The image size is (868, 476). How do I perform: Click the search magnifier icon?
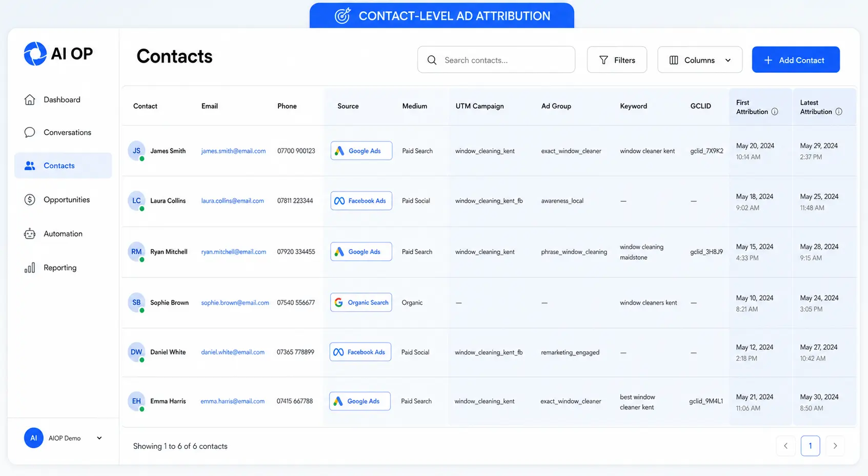click(432, 60)
